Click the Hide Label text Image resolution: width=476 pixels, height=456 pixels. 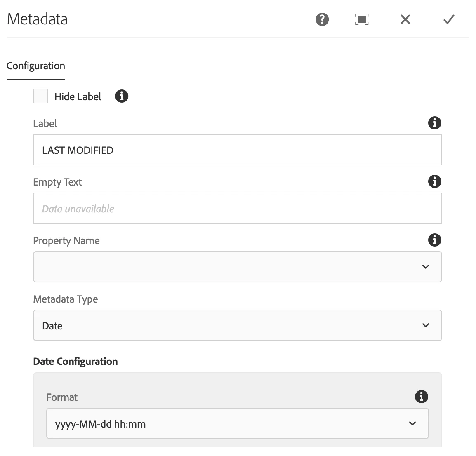pyautogui.click(x=78, y=97)
